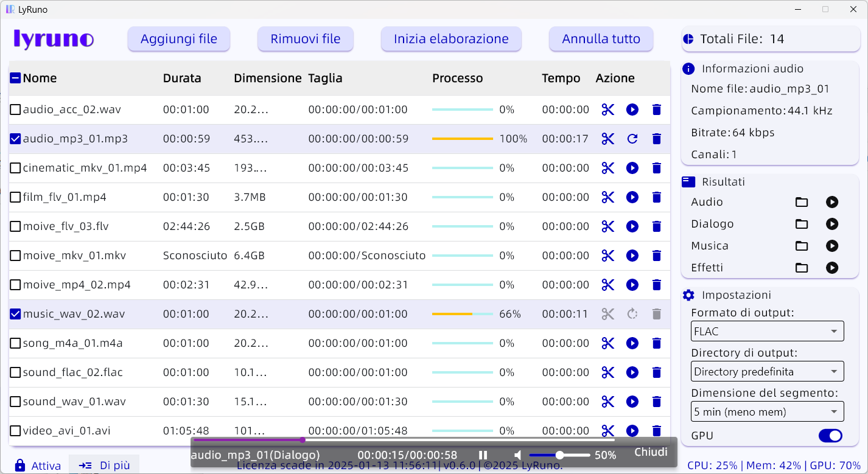This screenshot has height=474, width=868.
Task: Reprocess audio_mp3_01.mp3 with the refresh icon
Action: click(x=632, y=139)
